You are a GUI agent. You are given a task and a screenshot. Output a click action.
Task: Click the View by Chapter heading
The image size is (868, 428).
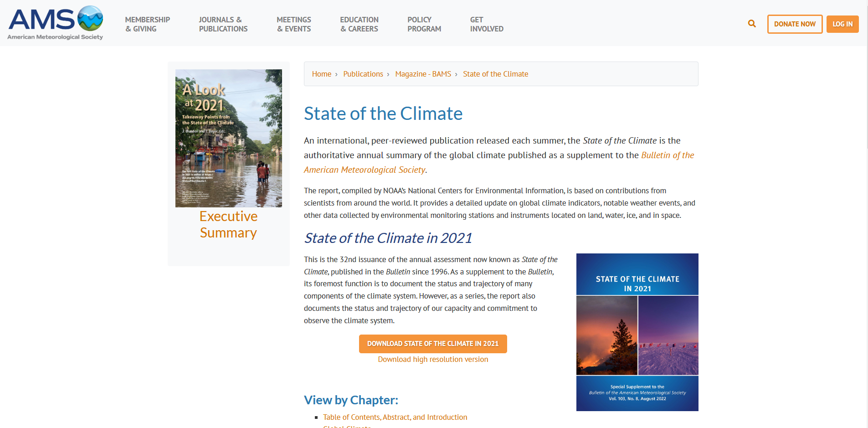351,400
